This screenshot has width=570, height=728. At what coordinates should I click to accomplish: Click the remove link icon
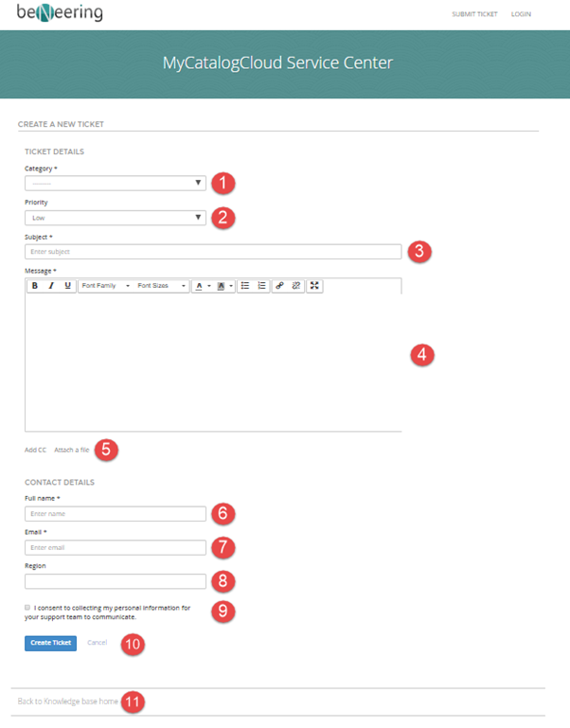[x=296, y=286]
